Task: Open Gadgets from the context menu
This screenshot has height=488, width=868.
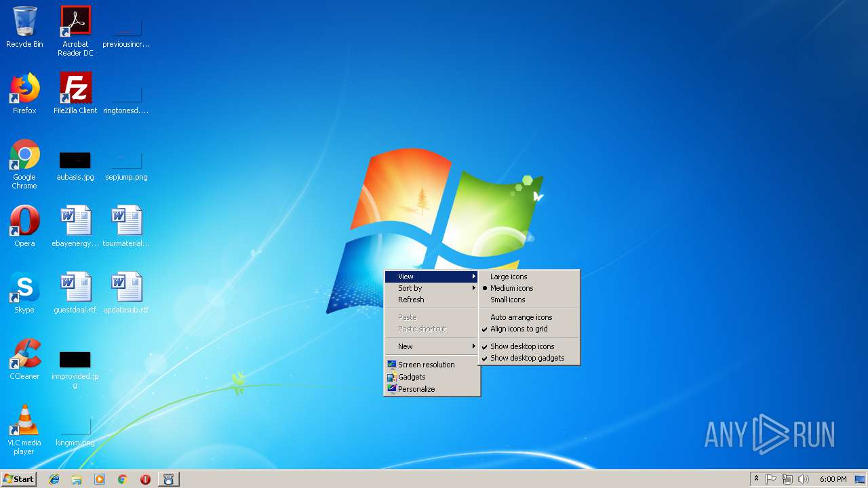Action: click(432, 377)
